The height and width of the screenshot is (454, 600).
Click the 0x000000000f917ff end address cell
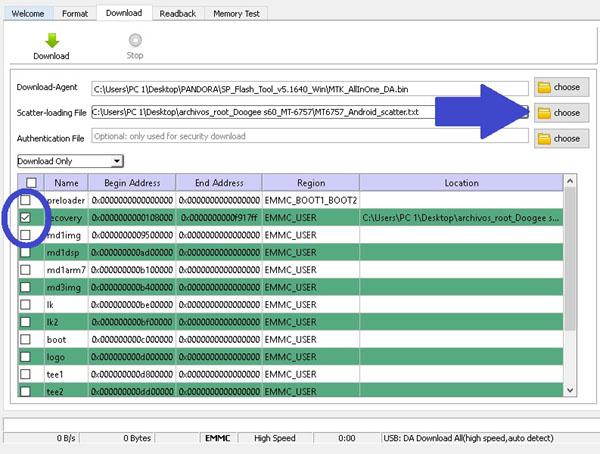219,218
